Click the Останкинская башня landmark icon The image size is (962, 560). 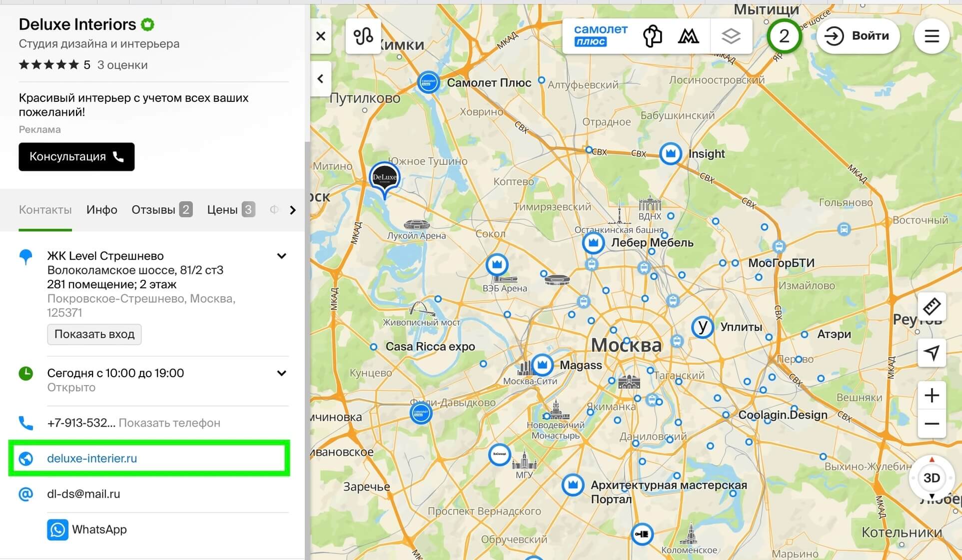pos(619,212)
